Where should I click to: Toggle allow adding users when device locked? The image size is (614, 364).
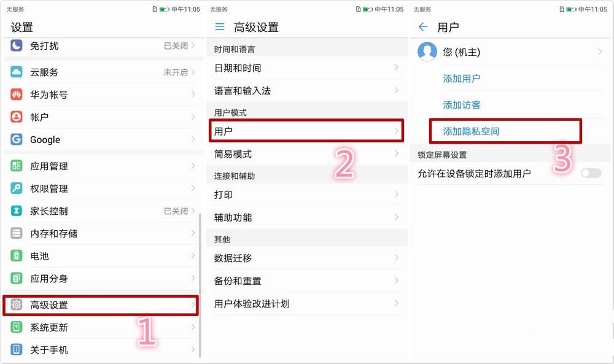pyautogui.click(x=591, y=173)
